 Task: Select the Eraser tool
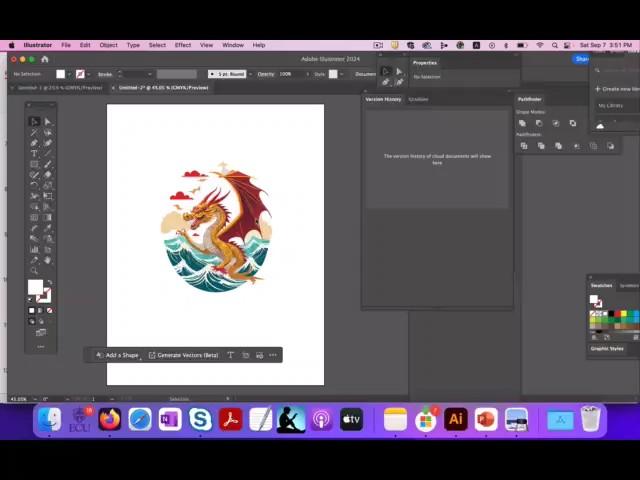pyautogui.click(x=48, y=175)
